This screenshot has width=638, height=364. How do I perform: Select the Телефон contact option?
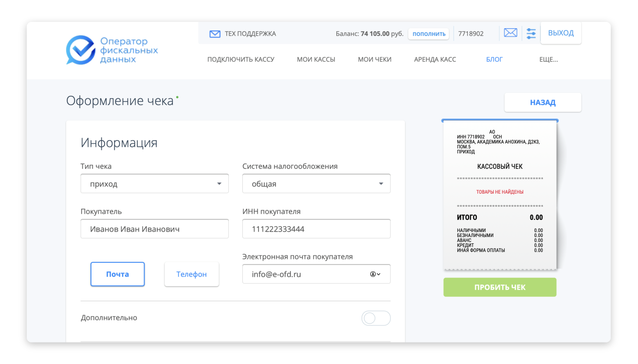click(x=191, y=274)
